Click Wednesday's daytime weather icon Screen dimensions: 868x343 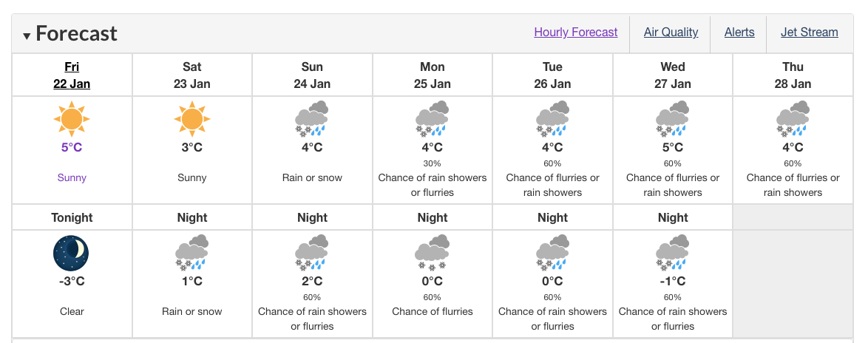(x=673, y=119)
